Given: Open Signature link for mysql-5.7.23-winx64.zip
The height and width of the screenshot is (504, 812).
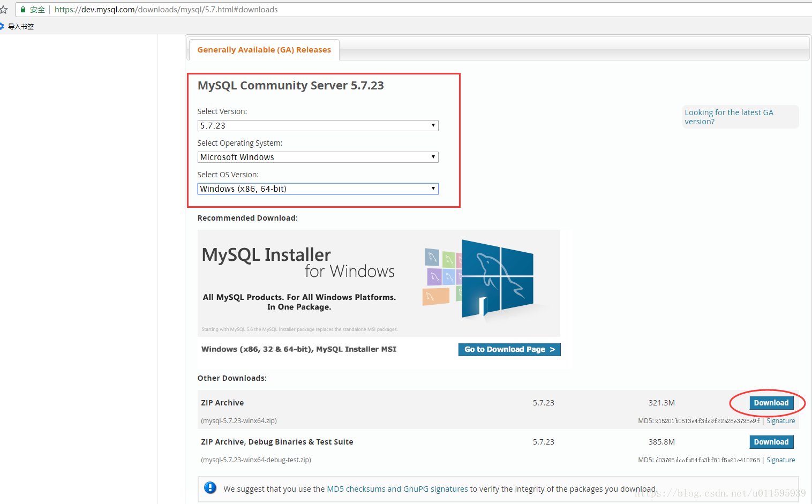Looking at the screenshot, I should click(x=781, y=421).
